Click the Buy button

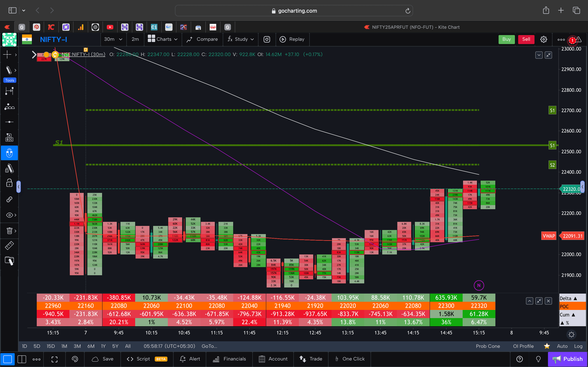(x=507, y=39)
